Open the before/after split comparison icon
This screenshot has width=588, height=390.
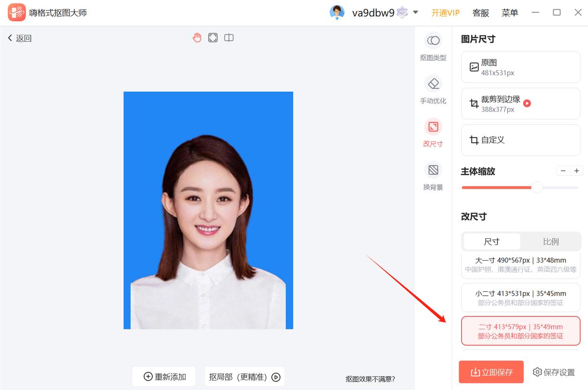click(x=229, y=37)
